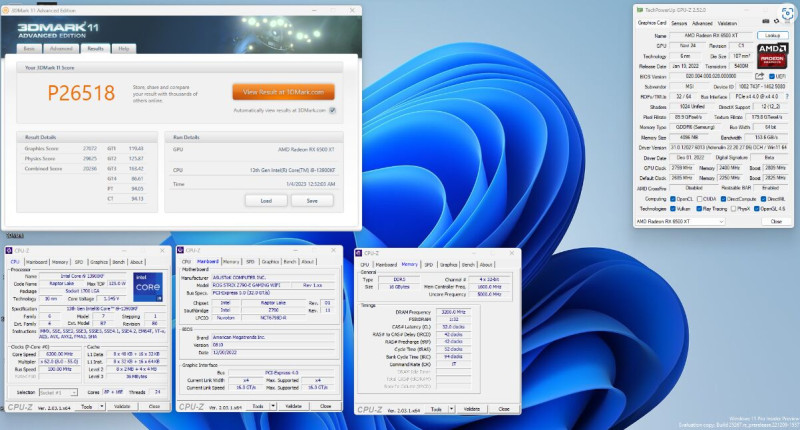The image size is (800, 430).
Task: Open the Sensors tab in GPU-Z
Action: coord(679,23)
